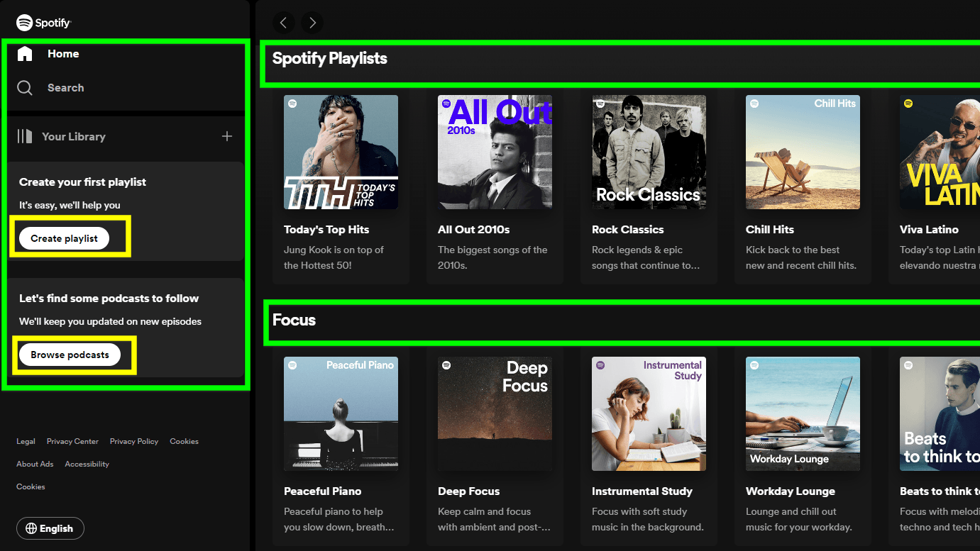Open the English language selector
980x551 pixels.
coord(50,528)
